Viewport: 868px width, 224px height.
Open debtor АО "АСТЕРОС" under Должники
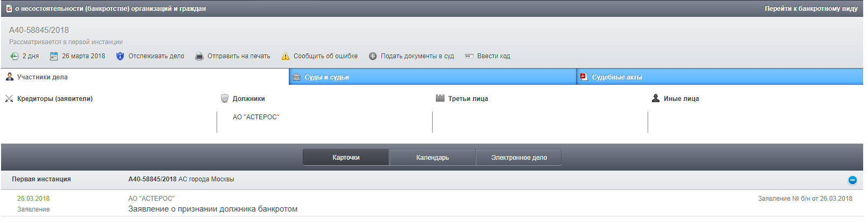(256, 117)
